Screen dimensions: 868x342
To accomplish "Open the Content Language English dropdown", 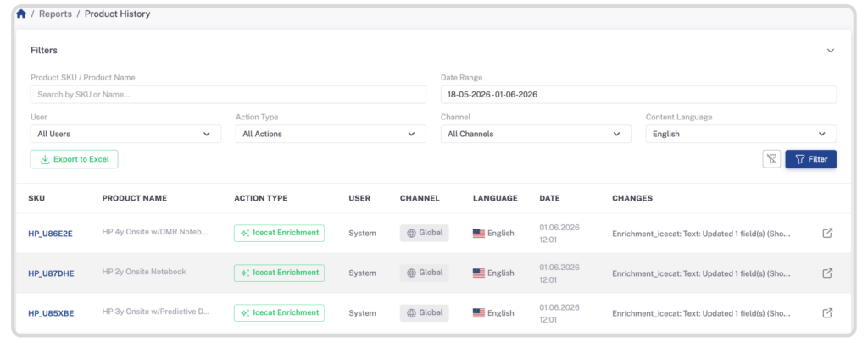I will coord(741,134).
